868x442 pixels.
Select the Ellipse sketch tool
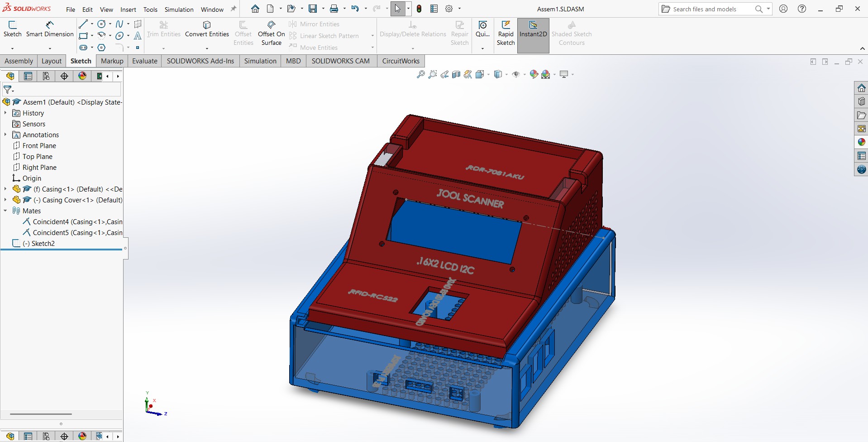pos(119,36)
